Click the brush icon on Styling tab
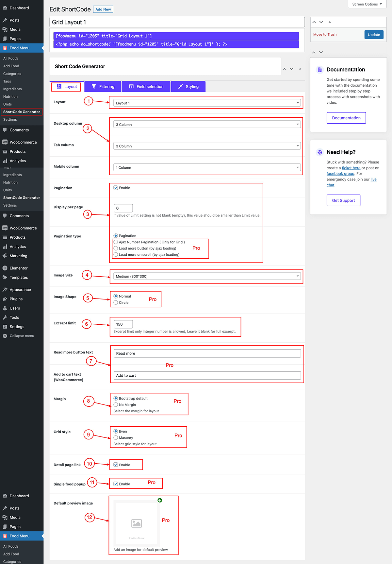This screenshot has height=564, width=392. click(180, 87)
